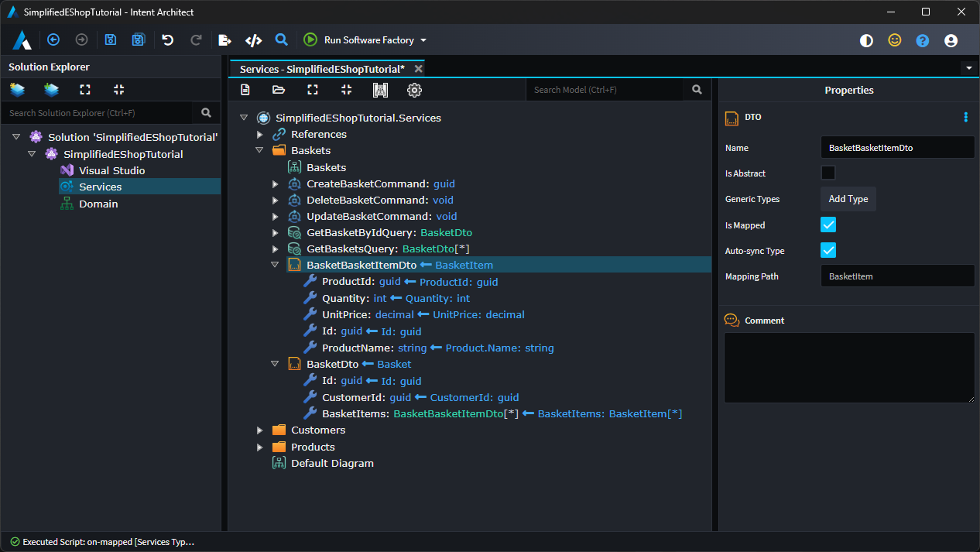Expand the CreateBasketCommand node
The height and width of the screenshot is (552, 980).
pyautogui.click(x=275, y=184)
